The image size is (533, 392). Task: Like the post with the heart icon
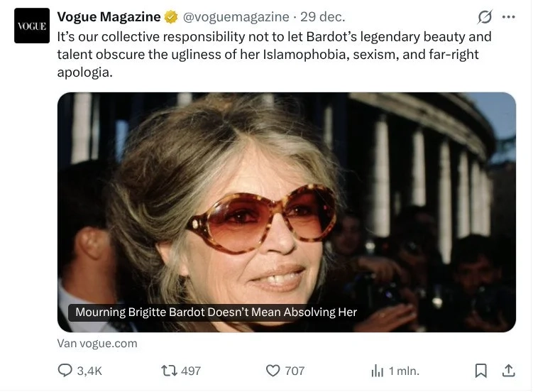(x=273, y=371)
